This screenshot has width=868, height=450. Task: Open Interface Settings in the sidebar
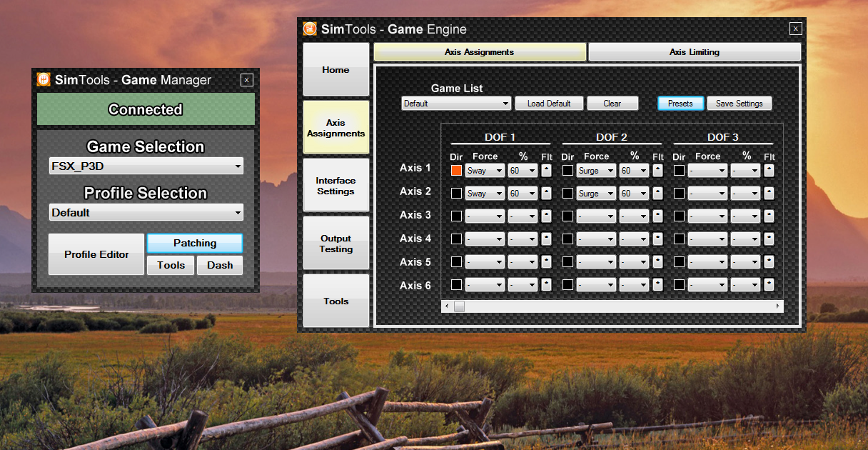pos(335,185)
